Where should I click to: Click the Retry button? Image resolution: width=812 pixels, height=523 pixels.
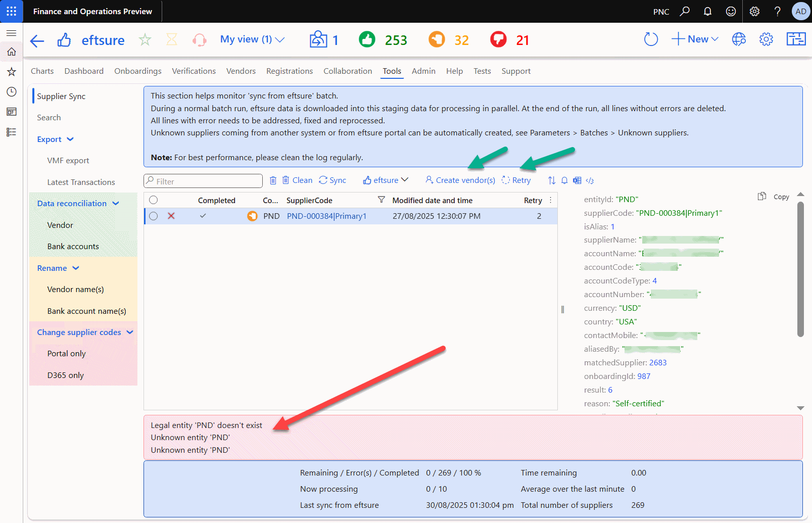[x=516, y=180]
